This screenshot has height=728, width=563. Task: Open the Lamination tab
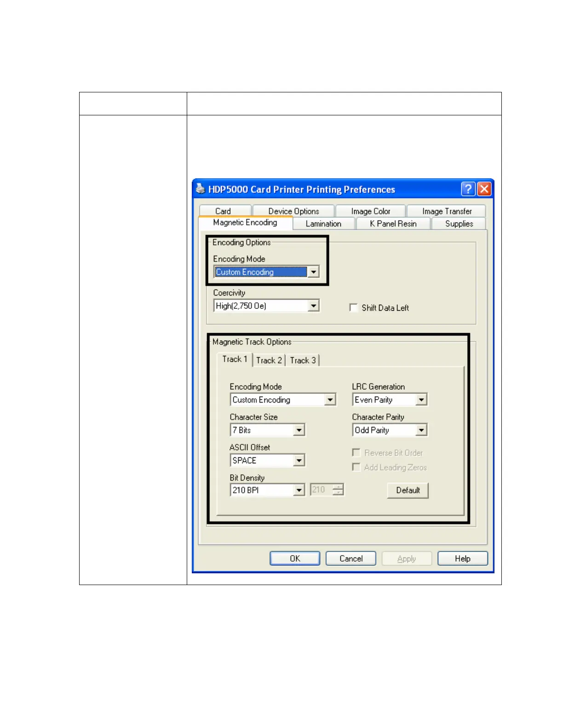[323, 223]
